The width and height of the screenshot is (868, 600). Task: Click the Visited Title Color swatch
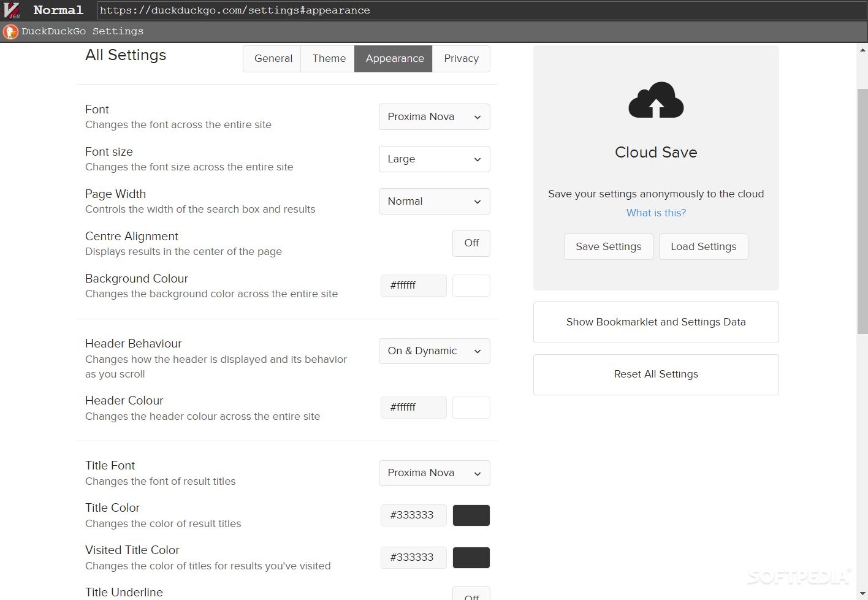(471, 558)
